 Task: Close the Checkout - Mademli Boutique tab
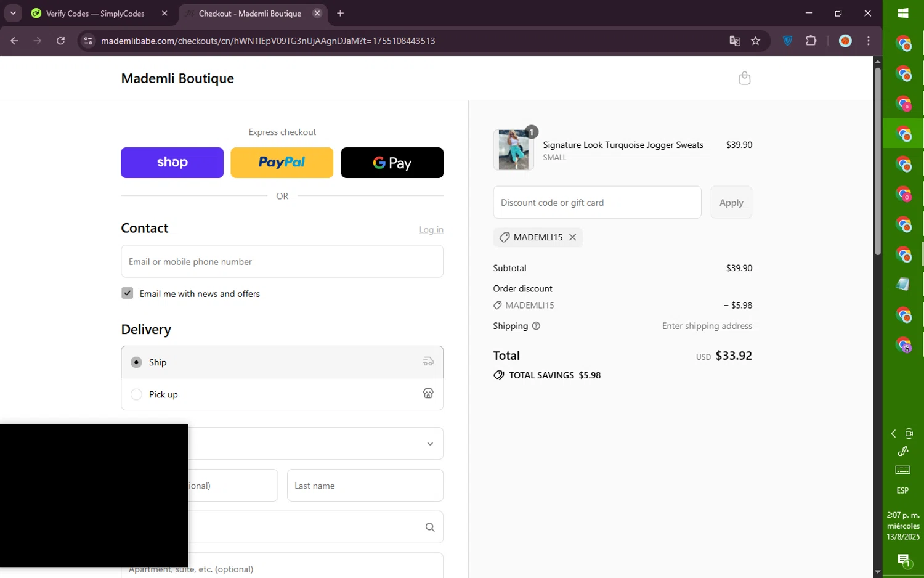(317, 14)
